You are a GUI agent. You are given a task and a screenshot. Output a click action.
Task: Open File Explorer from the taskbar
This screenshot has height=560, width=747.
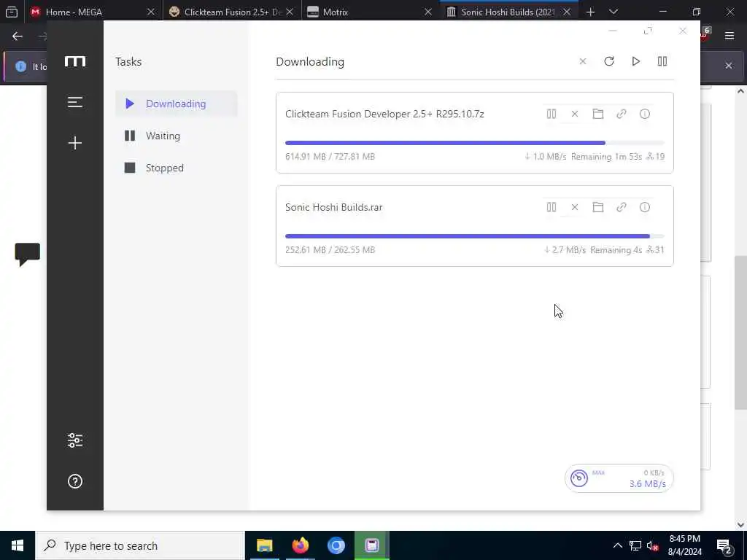click(x=264, y=545)
